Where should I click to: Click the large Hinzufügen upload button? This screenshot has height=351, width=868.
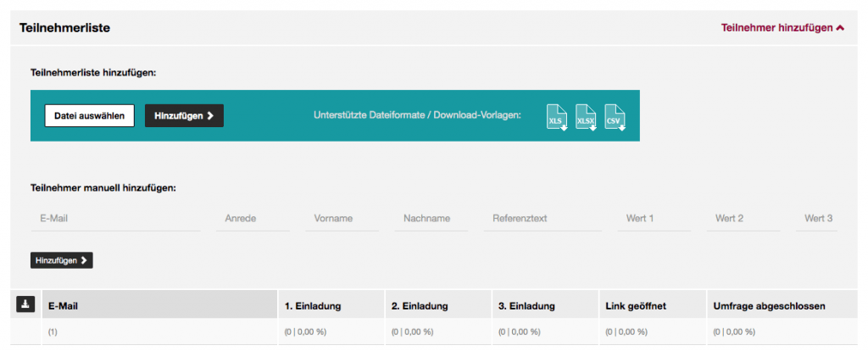(184, 115)
